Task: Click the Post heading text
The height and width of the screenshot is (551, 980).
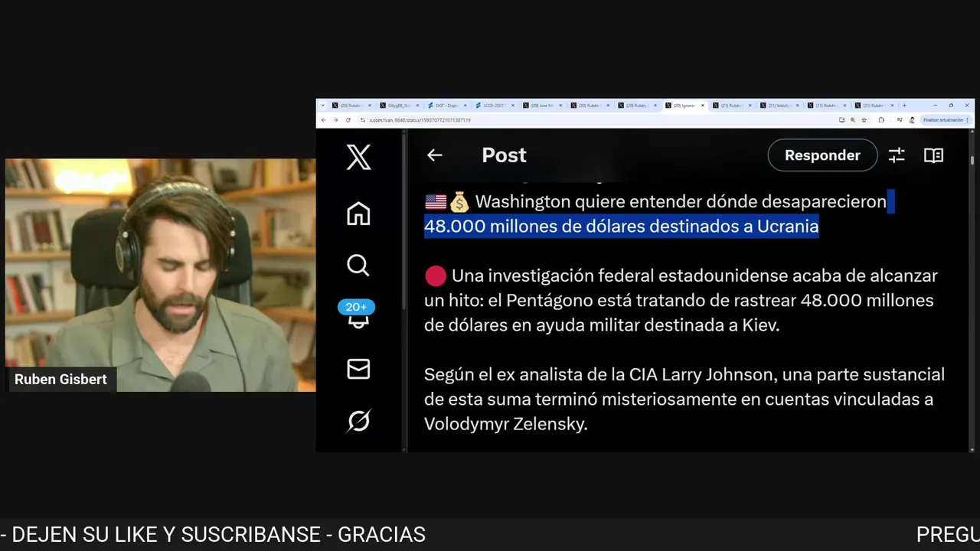Action: coord(504,155)
